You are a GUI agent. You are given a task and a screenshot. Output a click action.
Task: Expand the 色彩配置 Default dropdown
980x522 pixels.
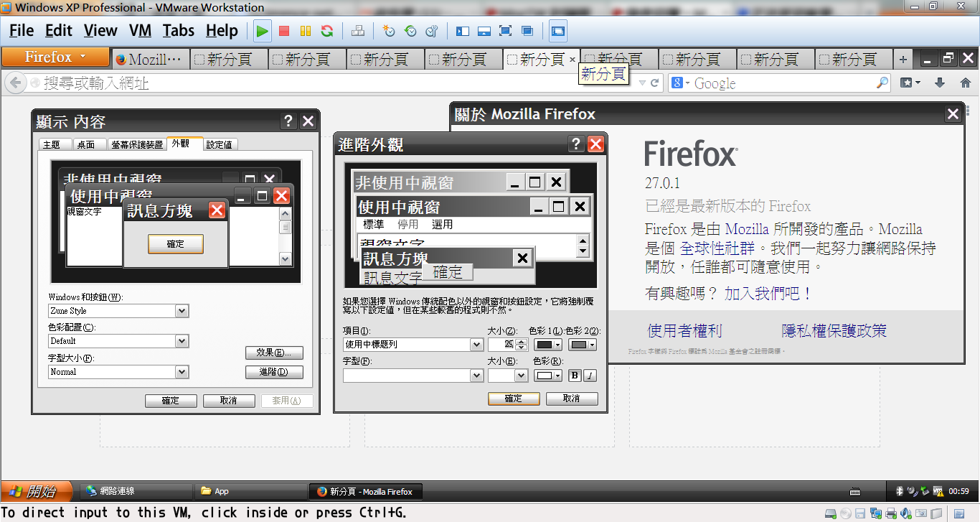182,341
